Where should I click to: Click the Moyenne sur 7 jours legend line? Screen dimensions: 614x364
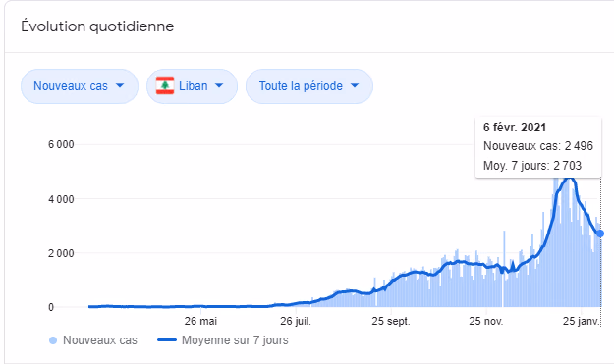tap(167, 340)
